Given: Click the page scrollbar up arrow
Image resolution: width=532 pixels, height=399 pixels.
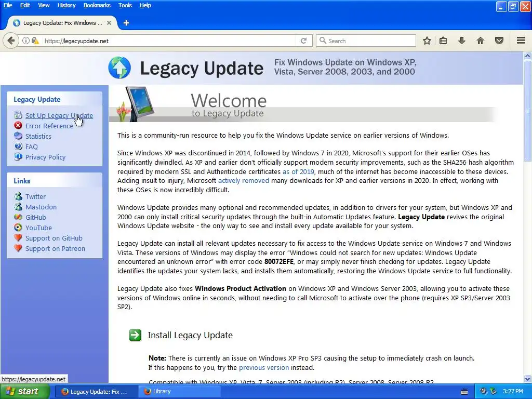Looking at the screenshot, I should pos(527,55).
